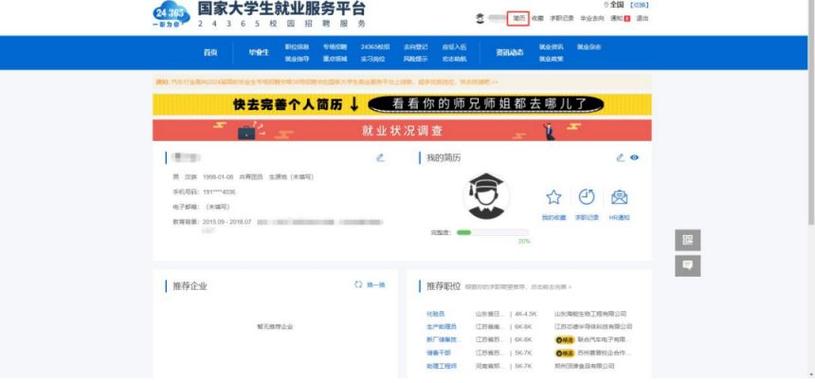The image size is (815, 383).
Task: Click 山东鸿昶生物工程有限公司 company name
Action: (590, 314)
